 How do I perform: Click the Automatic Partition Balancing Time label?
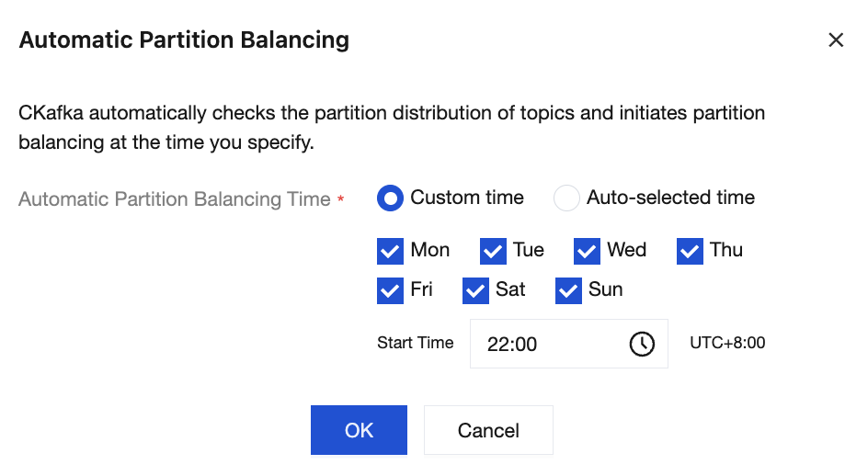[174, 199]
